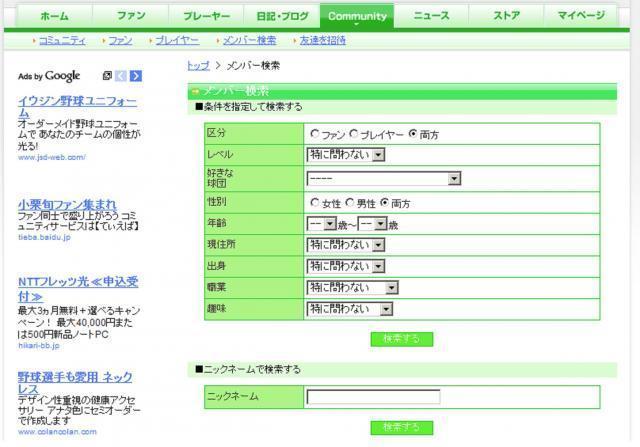Focus the ニックネーム text input field
This screenshot has width=640, height=447.
pos(373,396)
